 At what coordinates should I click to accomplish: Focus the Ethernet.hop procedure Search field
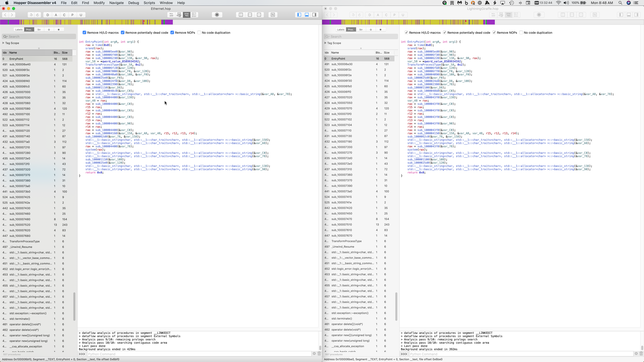coord(39,36)
